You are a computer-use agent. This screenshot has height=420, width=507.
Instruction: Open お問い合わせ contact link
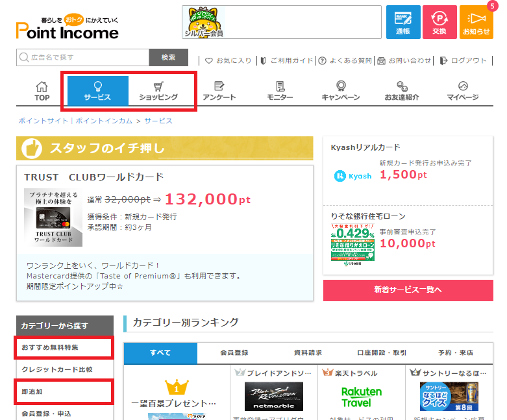(404, 60)
